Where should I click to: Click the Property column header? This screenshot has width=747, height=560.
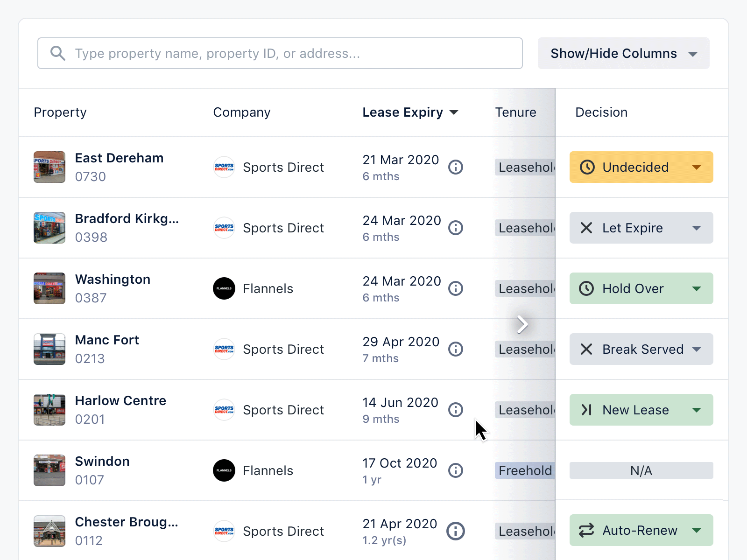pos(60,112)
